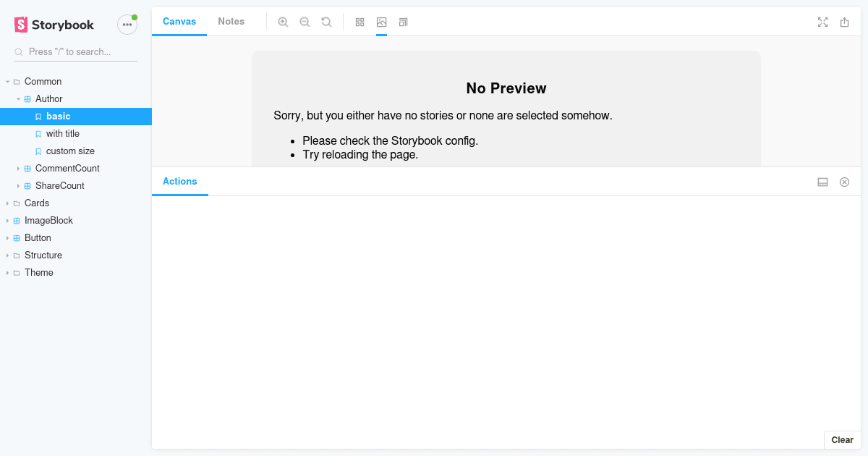Hide the addons panel with the close icon
868x456 pixels.
844,182
